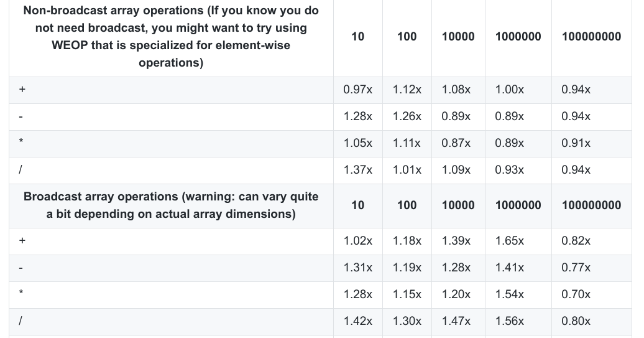Select the 0.70x cell

click(x=576, y=294)
